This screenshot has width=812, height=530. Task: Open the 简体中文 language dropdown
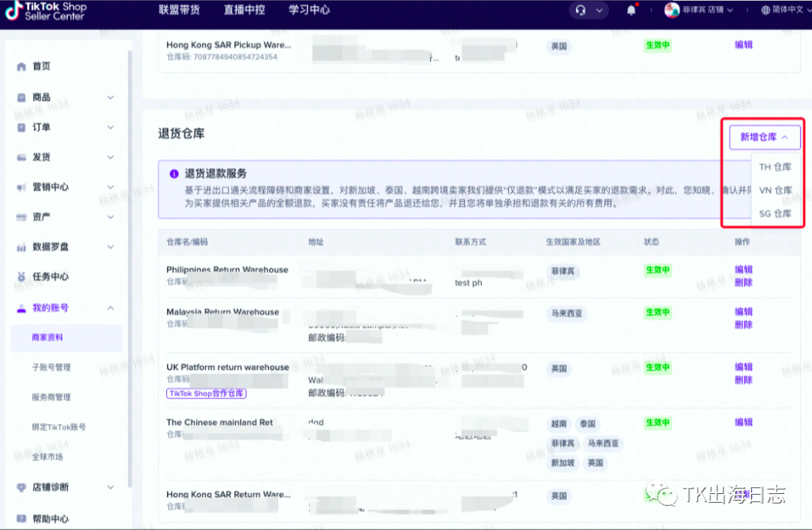[786, 11]
